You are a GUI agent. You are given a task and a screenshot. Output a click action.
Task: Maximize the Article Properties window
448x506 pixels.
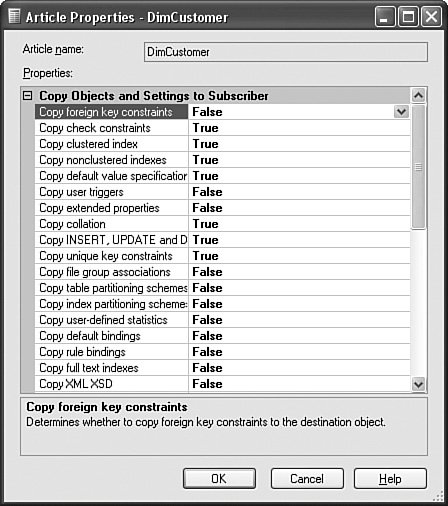point(408,17)
